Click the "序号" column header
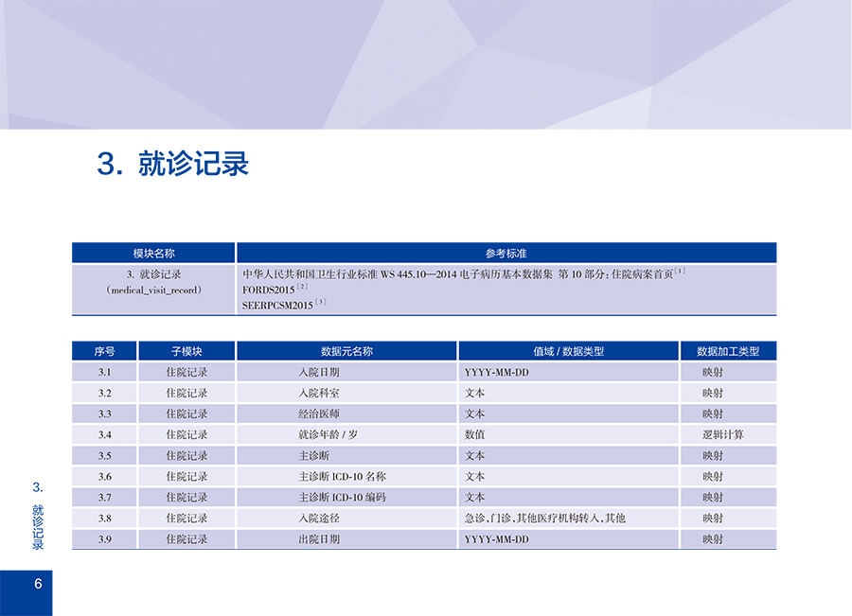Viewport: 852px width, 616px height. 104,351
